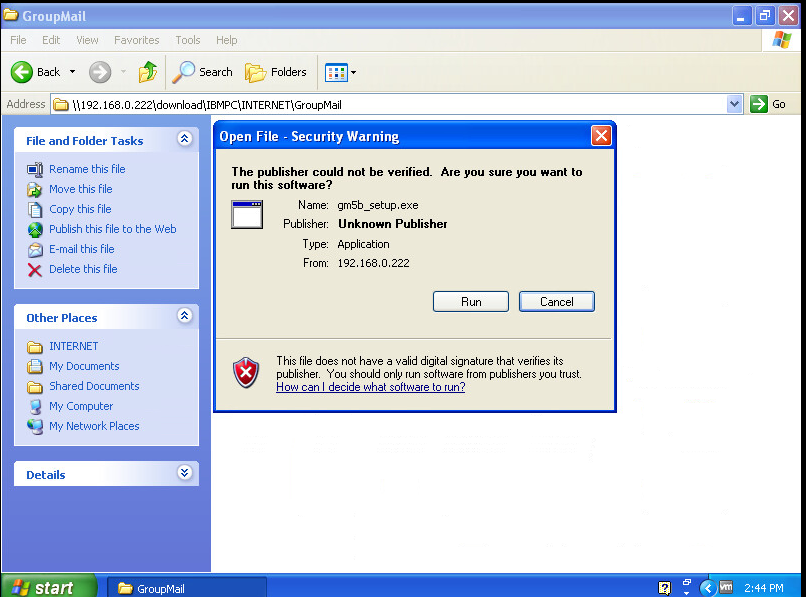Expand the Details panel
The image size is (806, 597).
point(184,474)
